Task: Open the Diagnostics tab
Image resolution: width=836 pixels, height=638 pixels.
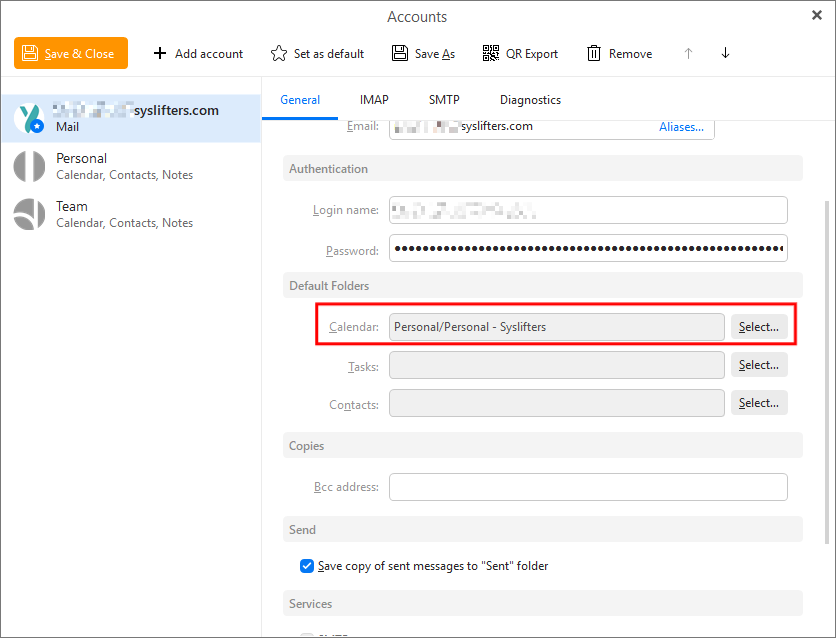Action: point(530,100)
